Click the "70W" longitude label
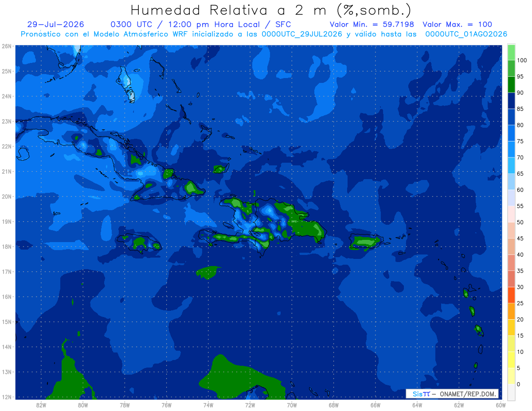The image size is (532, 411). tap(292, 405)
